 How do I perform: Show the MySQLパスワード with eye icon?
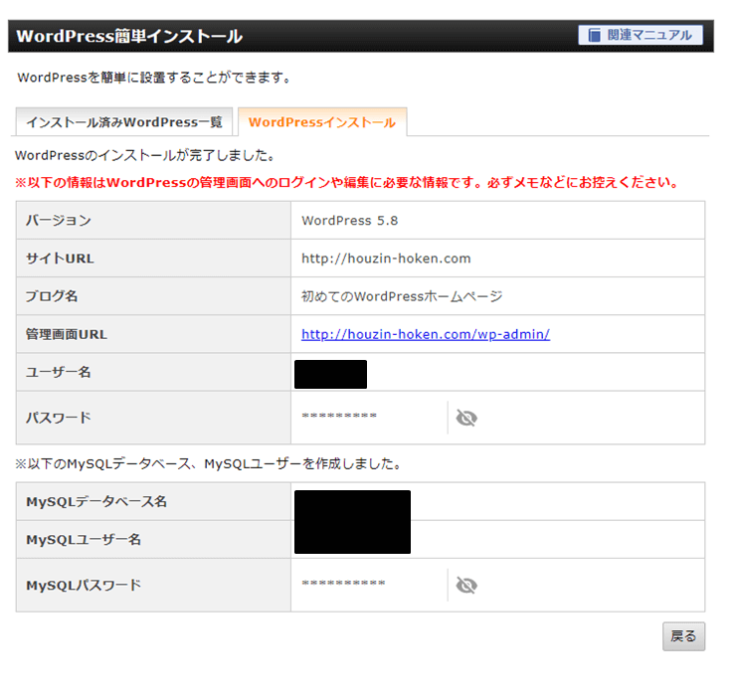[x=466, y=586]
